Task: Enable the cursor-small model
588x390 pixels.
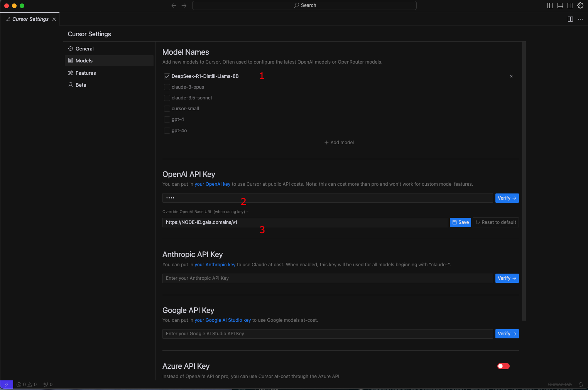Action: point(167,109)
